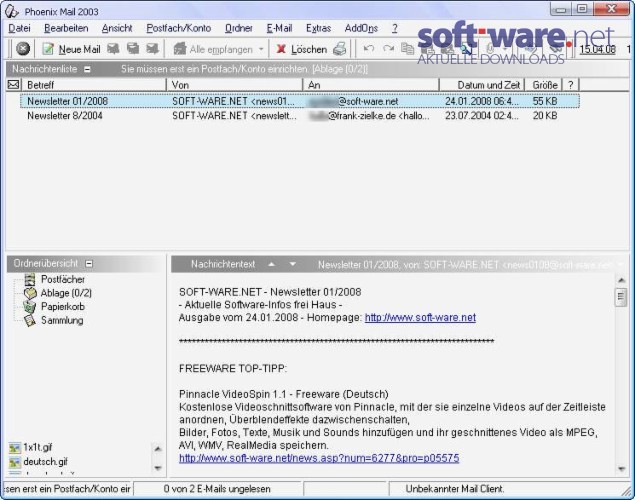Click the round stop button in toolbar
635x500 pixels.
point(23,49)
